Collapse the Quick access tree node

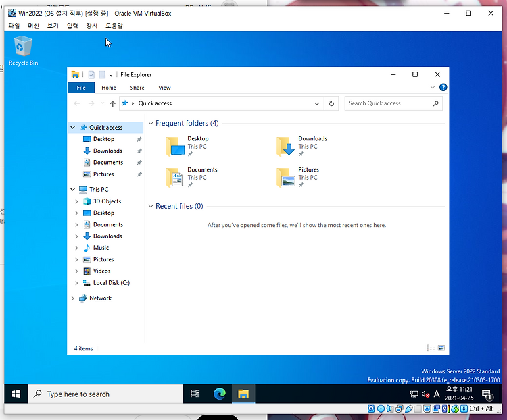point(73,128)
